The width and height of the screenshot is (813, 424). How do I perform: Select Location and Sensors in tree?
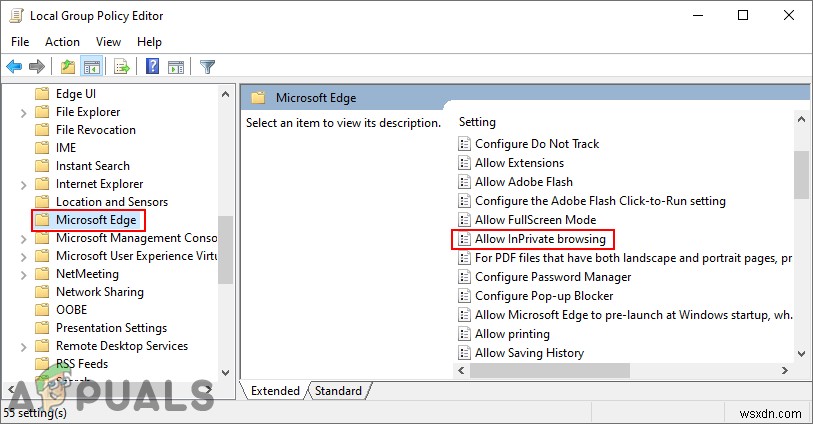point(112,202)
